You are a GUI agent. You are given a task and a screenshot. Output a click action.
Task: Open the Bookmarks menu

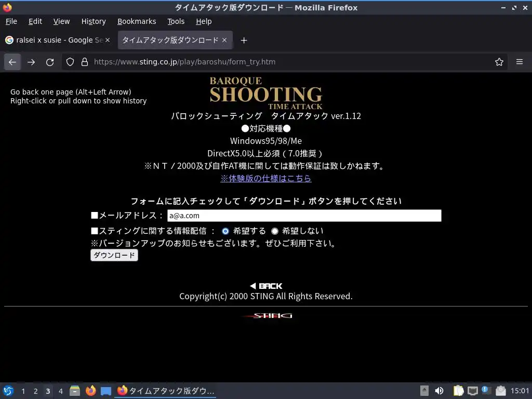tap(137, 21)
